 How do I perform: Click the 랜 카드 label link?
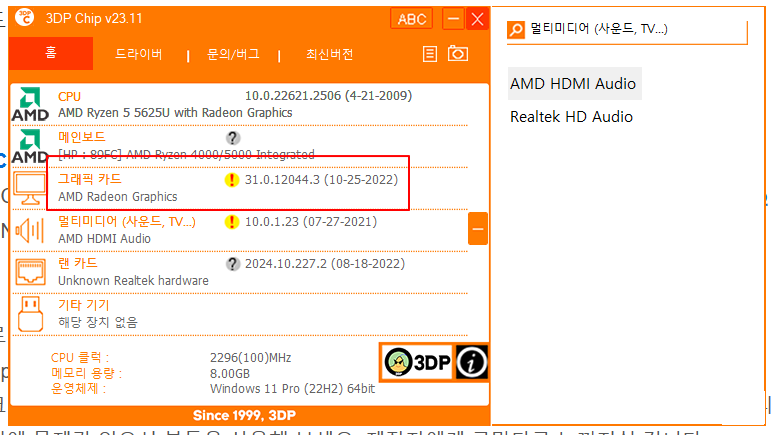[x=78, y=263]
